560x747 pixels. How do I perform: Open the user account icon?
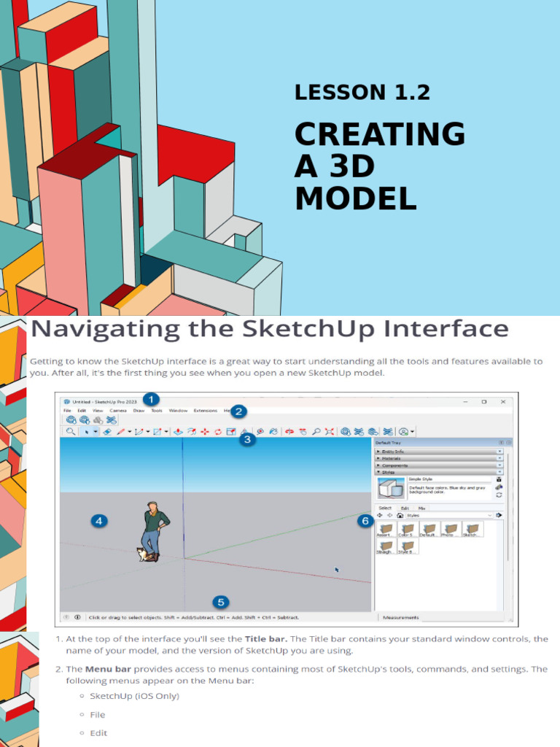pos(404,432)
